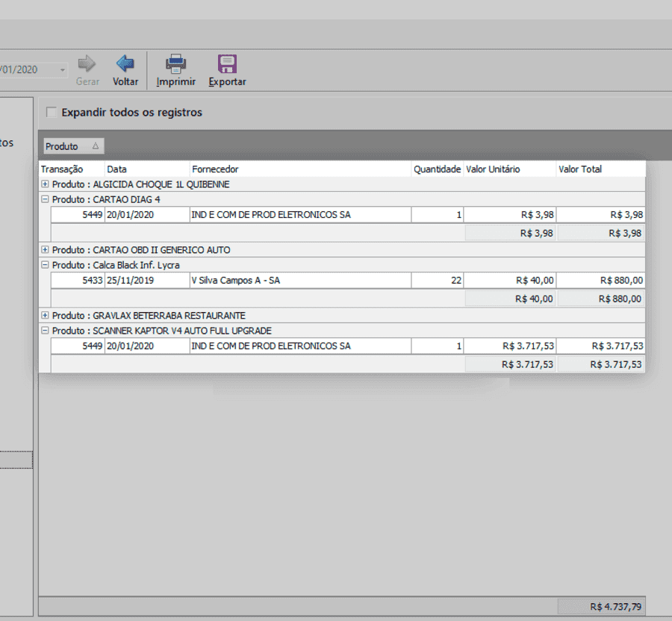Collapse product SCANNER KAPTOR V4 AUTO FULL UPGRADE
This screenshot has width=672, height=621.
point(45,330)
